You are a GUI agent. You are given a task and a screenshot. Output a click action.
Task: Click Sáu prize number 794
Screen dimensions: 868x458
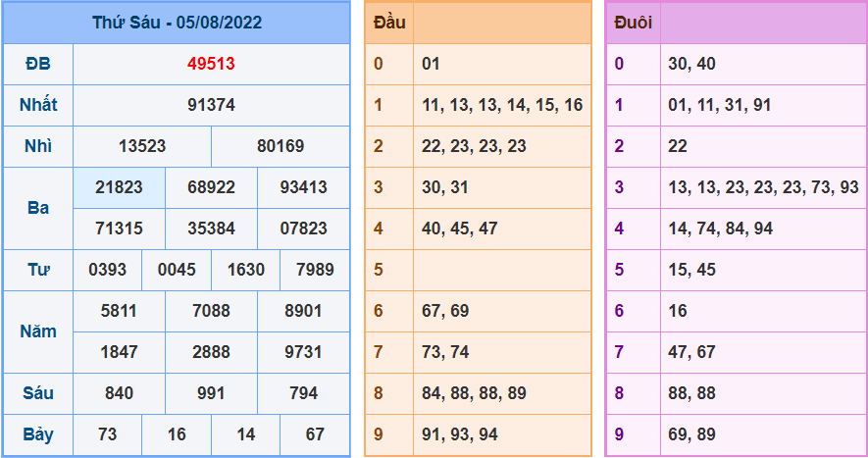click(303, 393)
